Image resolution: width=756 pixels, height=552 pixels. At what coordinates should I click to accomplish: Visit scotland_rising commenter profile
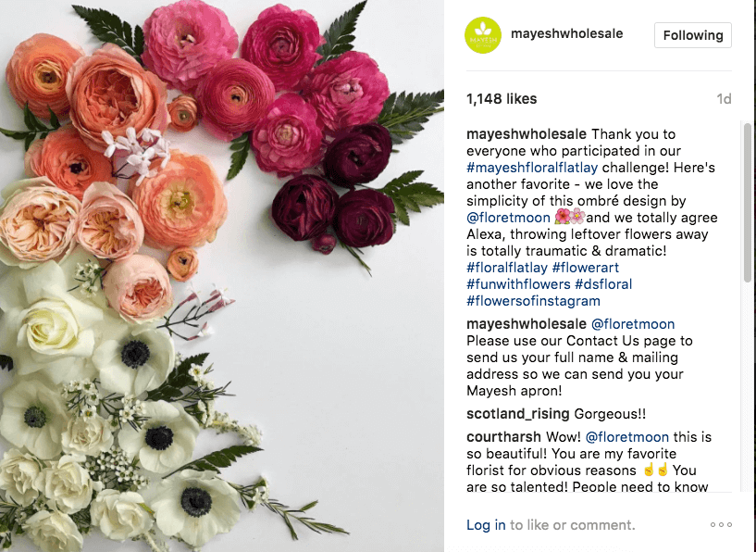[x=518, y=414]
